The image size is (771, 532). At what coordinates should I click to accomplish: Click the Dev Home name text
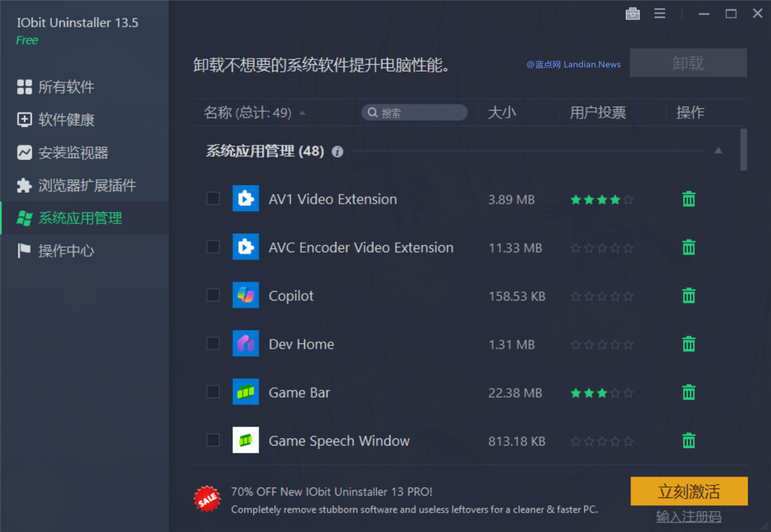301,344
